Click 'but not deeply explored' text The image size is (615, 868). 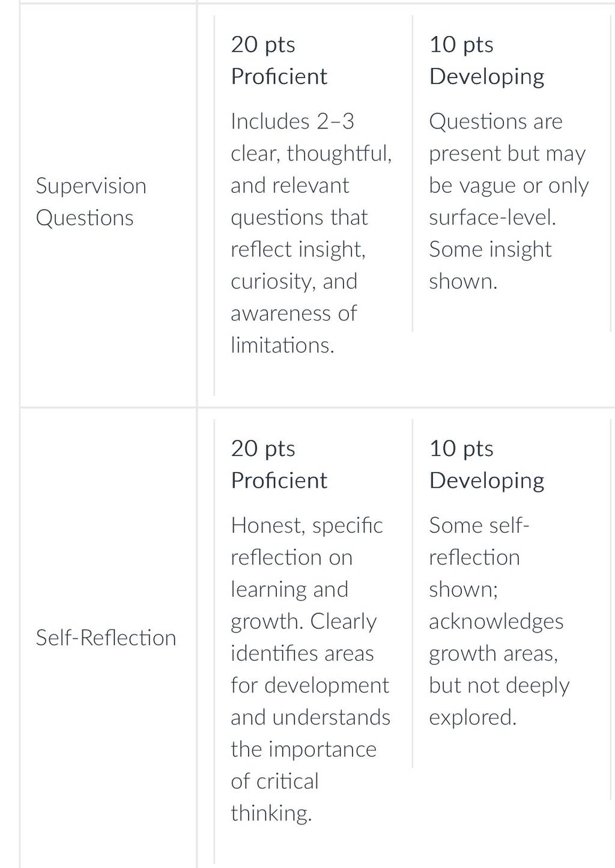click(x=499, y=701)
